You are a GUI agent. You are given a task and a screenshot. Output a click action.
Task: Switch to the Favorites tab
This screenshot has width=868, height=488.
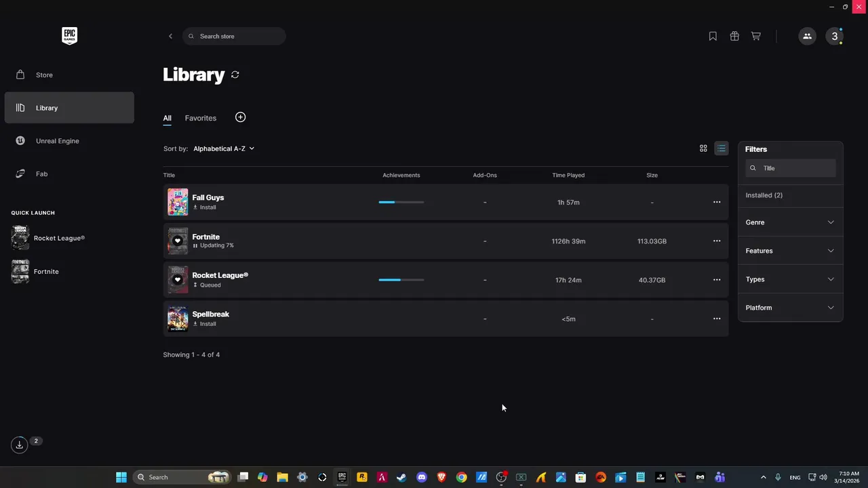(201, 118)
